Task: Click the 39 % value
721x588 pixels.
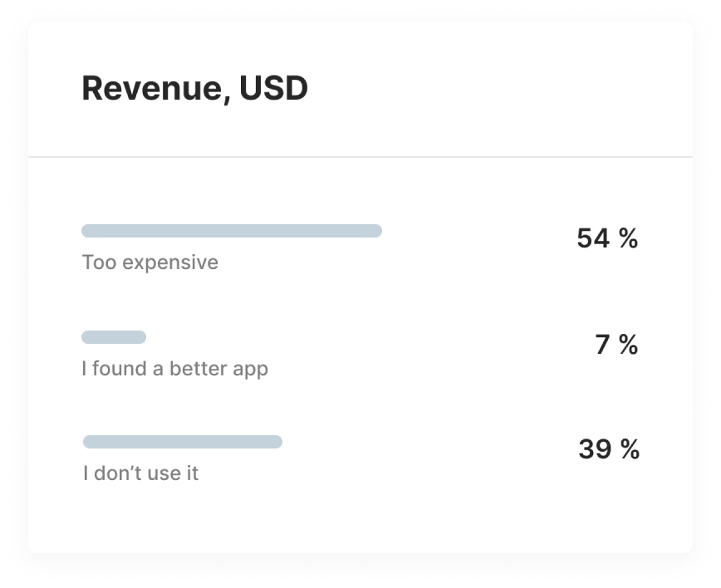Action: tap(609, 449)
